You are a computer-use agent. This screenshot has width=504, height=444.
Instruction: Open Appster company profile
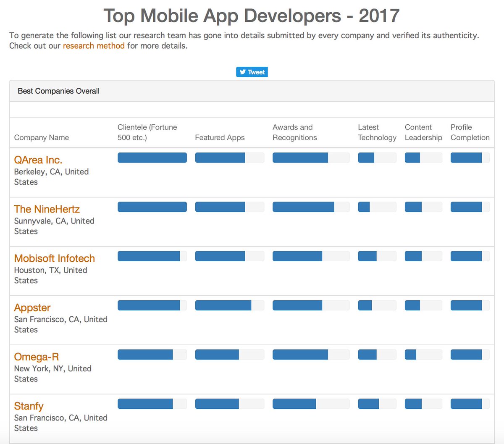[32, 307]
